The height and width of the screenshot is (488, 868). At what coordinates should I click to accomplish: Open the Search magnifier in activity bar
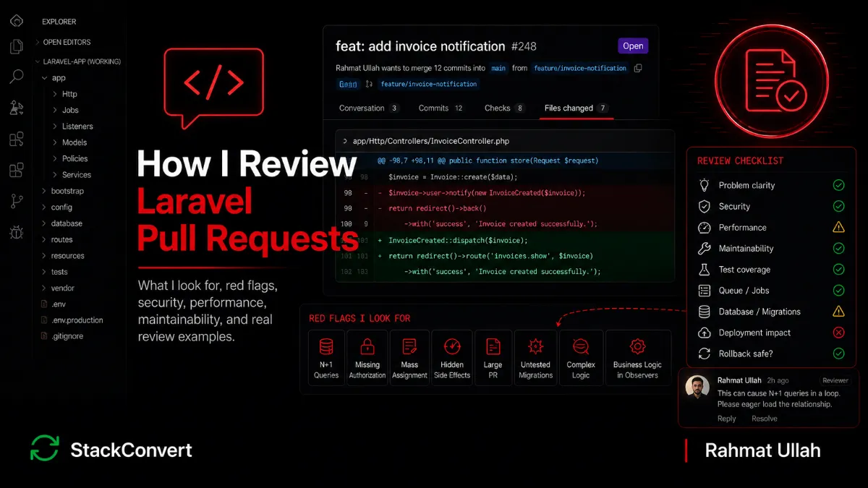16,77
